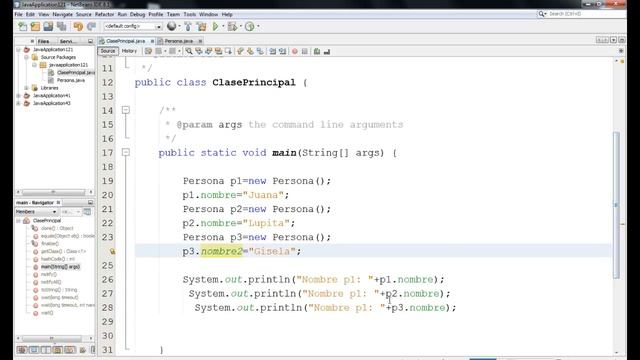640x360 pixels.
Task: Minimize the Projects panel window
Action: tap(90, 41)
